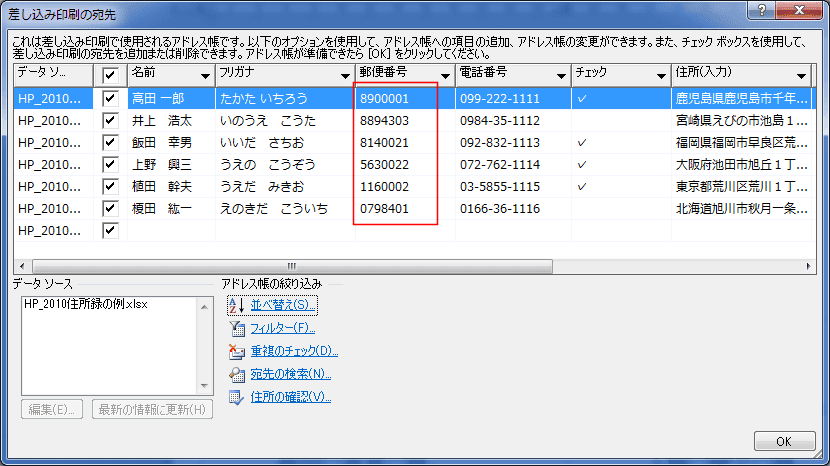Click the duplicate check (重複のチェック) icon
Viewport: 830px width, 466px height.
236,351
